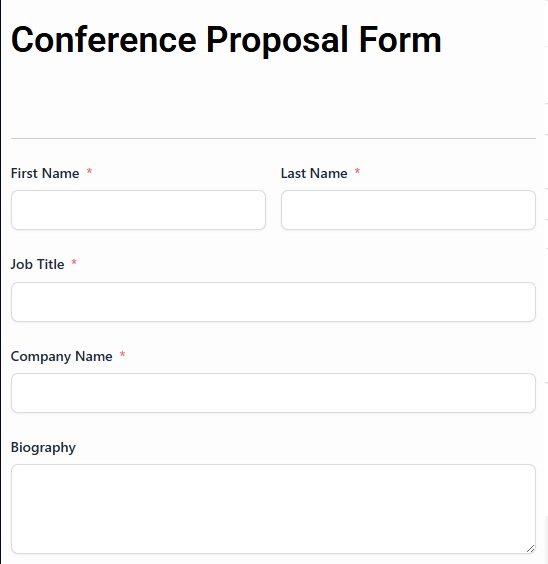
Task: Click the word Form in the heading
Action: 400,40
